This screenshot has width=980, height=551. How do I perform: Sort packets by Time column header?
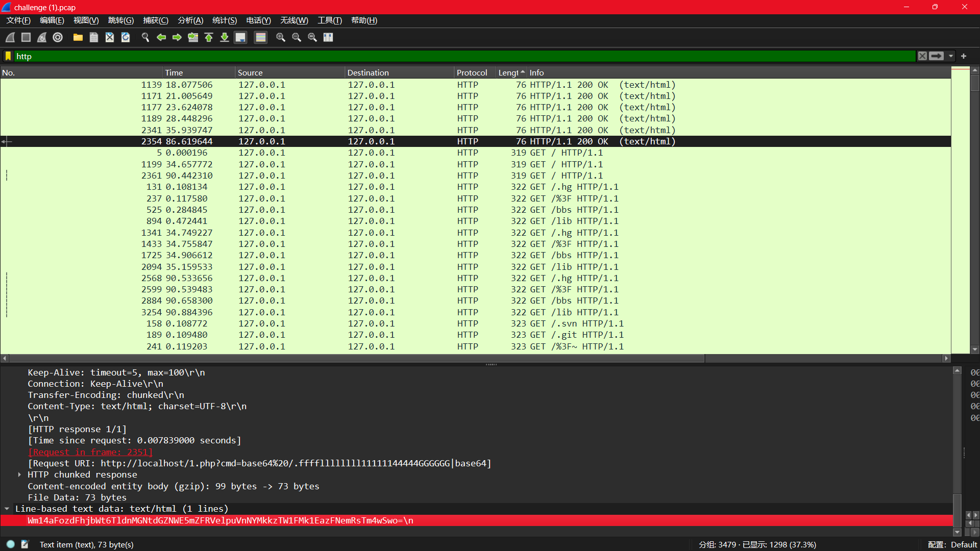[199, 72]
